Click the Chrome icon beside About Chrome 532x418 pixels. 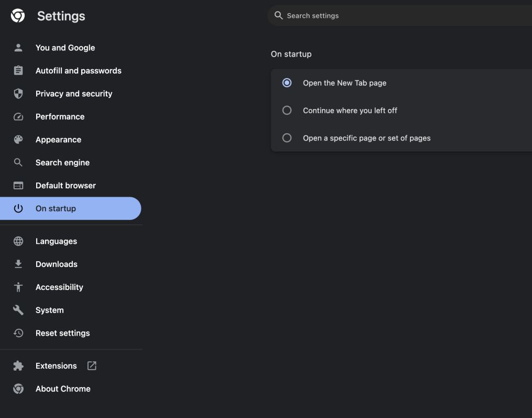pyautogui.click(x=18, y=389)
